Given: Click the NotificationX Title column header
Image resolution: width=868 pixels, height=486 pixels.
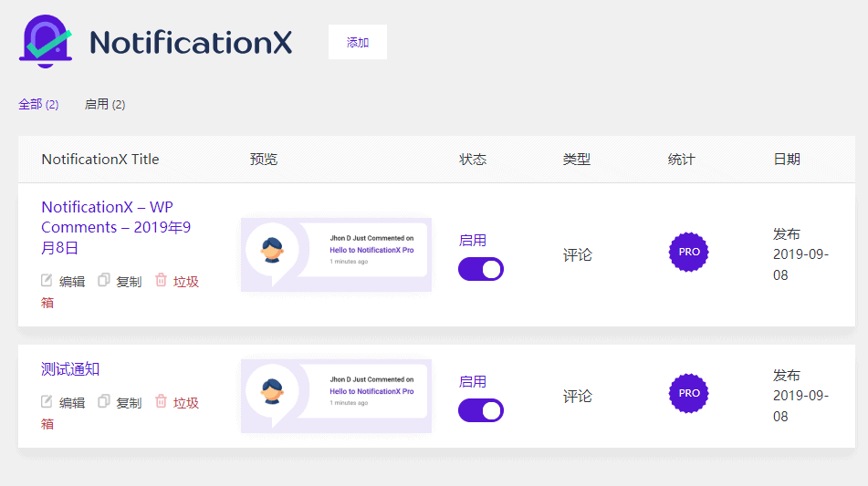Looking at the screenshot, I should point(100,160).
